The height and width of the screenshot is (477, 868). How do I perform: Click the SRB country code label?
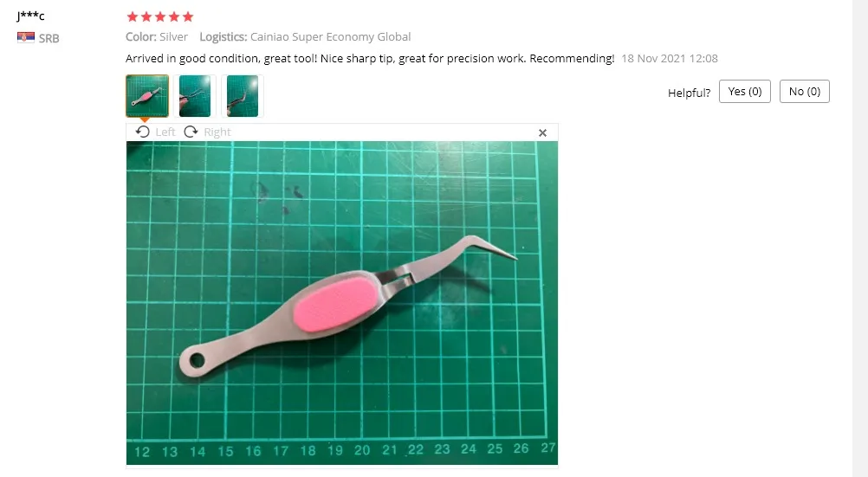tap(49, 38)
